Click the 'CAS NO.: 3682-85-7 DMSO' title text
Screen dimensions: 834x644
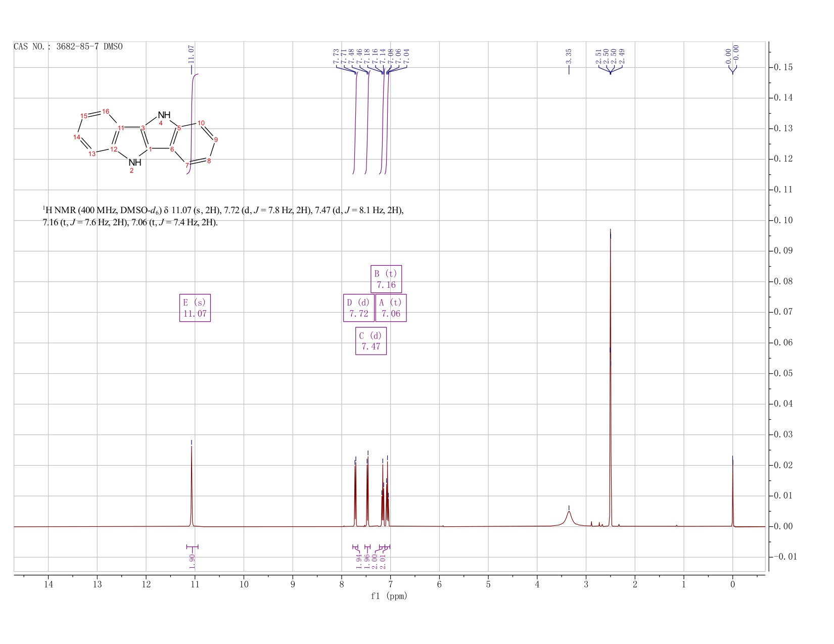(68, 46)
